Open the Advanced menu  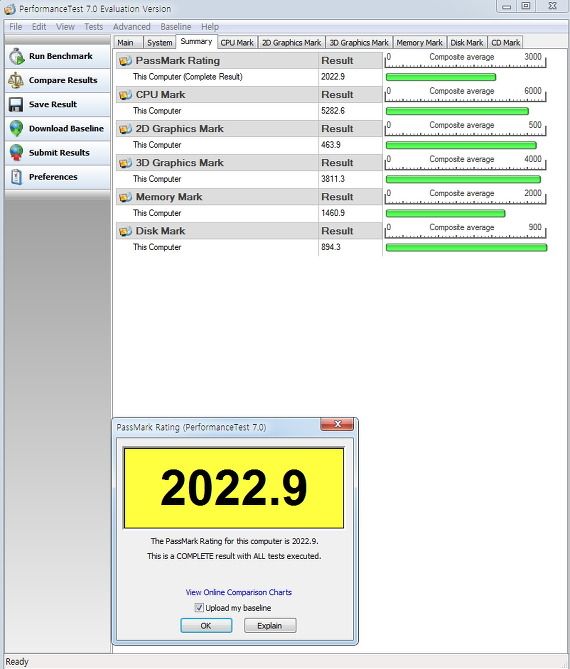(131, 26)
